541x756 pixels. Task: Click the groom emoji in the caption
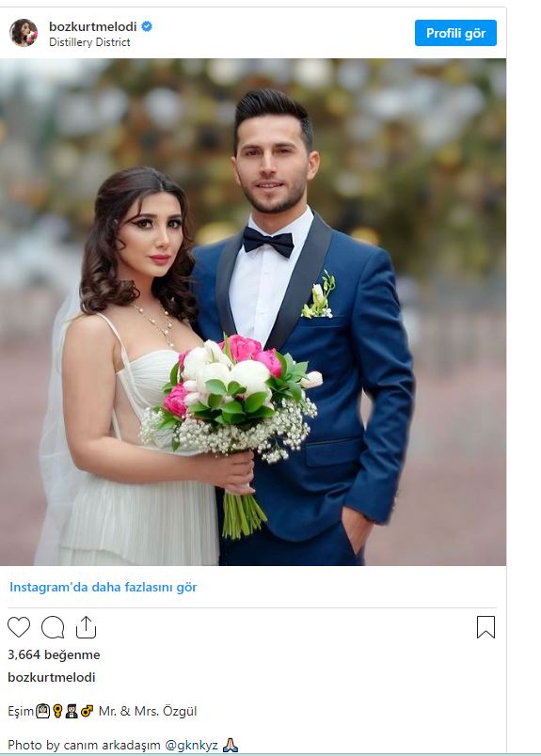72,711
